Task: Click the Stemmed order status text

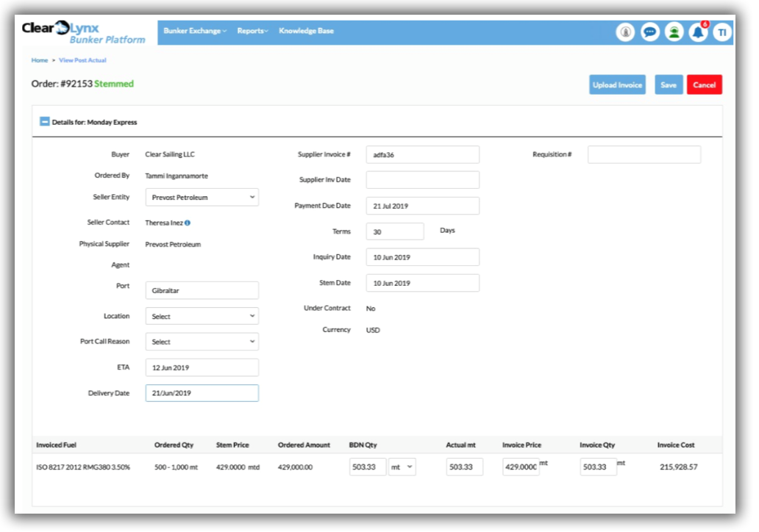Action: [x=114, y=84]
